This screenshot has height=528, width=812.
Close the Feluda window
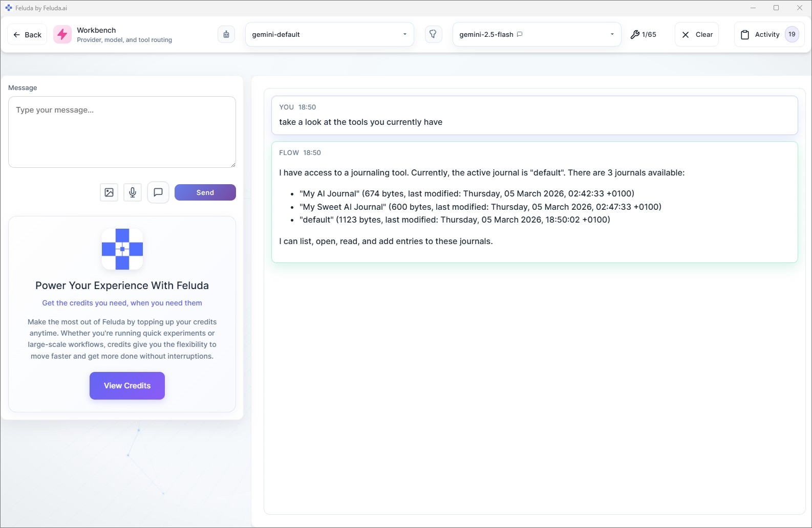800,8
